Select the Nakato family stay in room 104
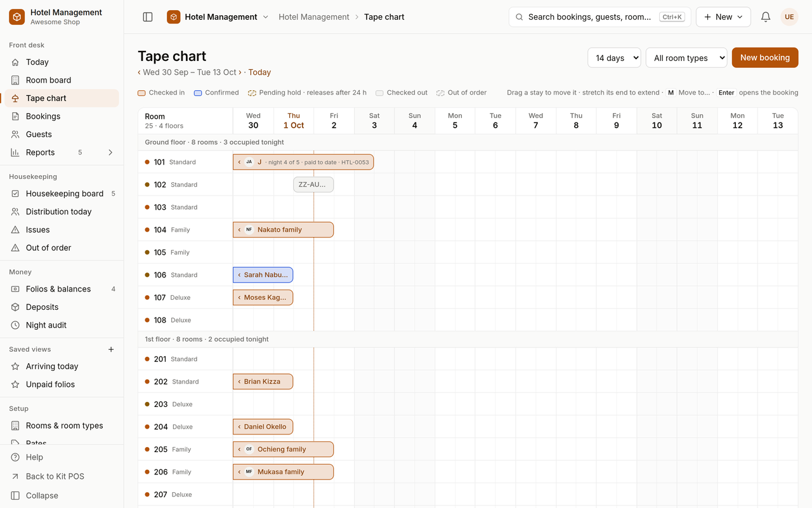The image size is (812, 508). pos(283,230)
